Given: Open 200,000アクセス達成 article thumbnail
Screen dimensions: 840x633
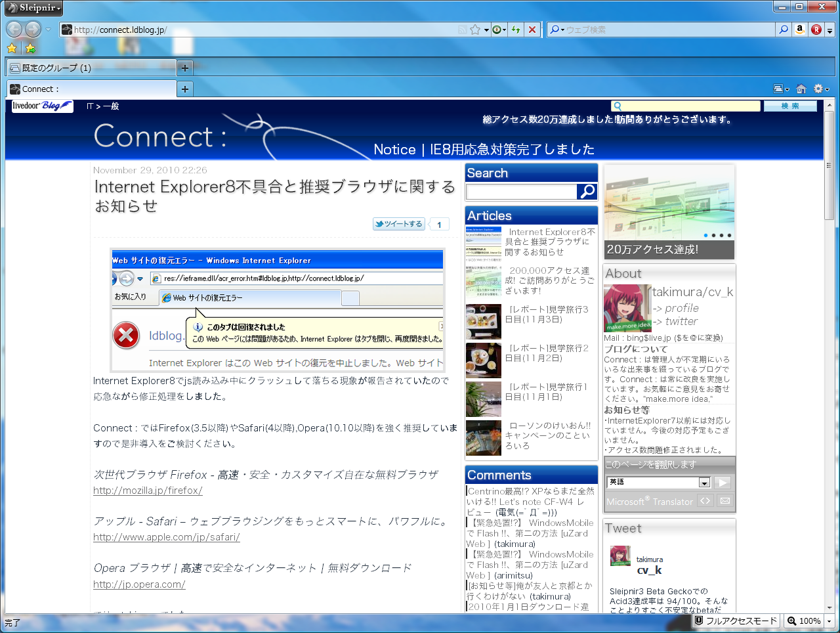Looking at the screenshot, I should point(484,282).
